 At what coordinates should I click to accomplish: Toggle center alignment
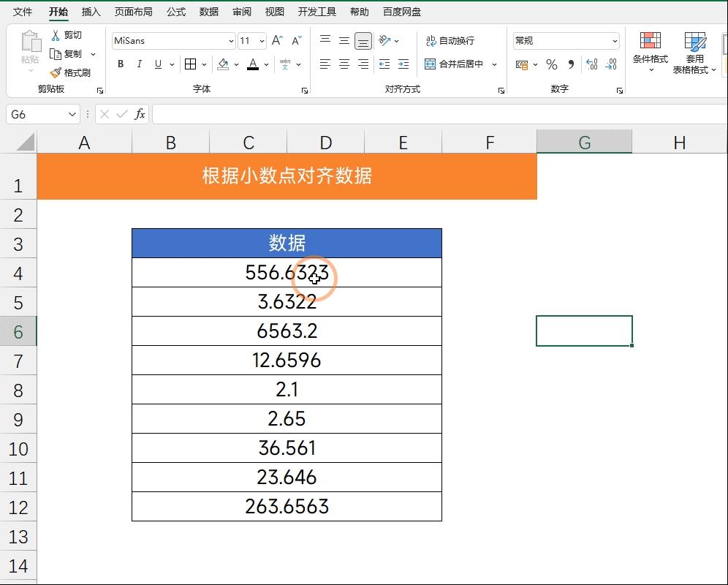343,64
